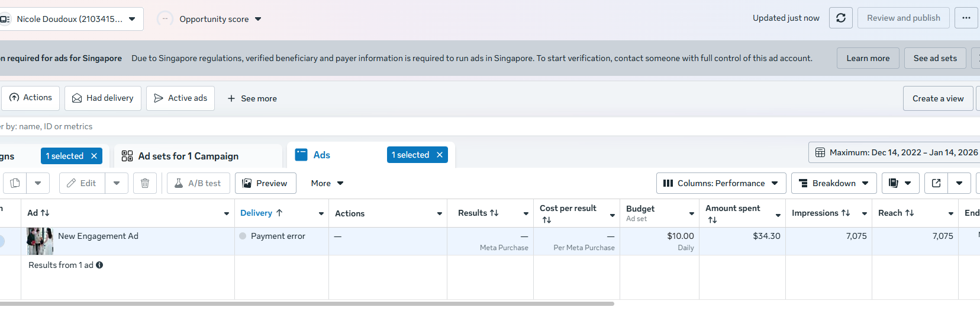Image resolution: width=980 pixels, height=310 pixels.
Task: Delete the ad with the trash icon
Action: pos(145,183)
